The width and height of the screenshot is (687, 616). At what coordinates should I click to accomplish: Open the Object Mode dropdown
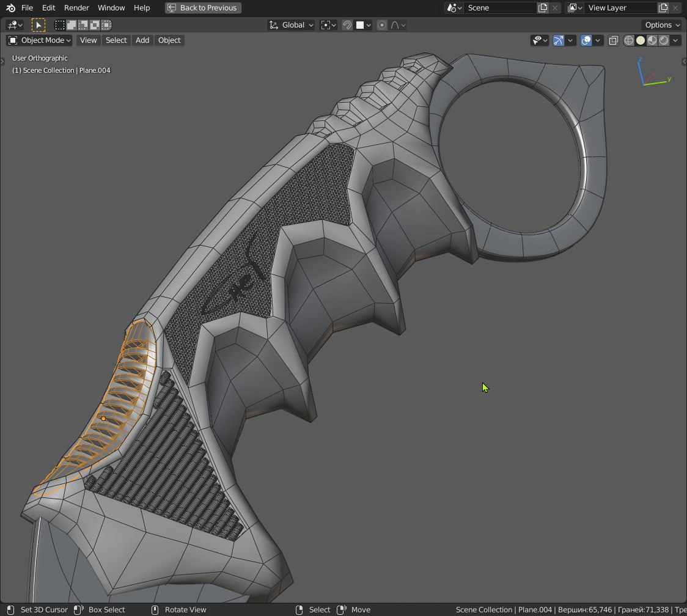point(40,40)
